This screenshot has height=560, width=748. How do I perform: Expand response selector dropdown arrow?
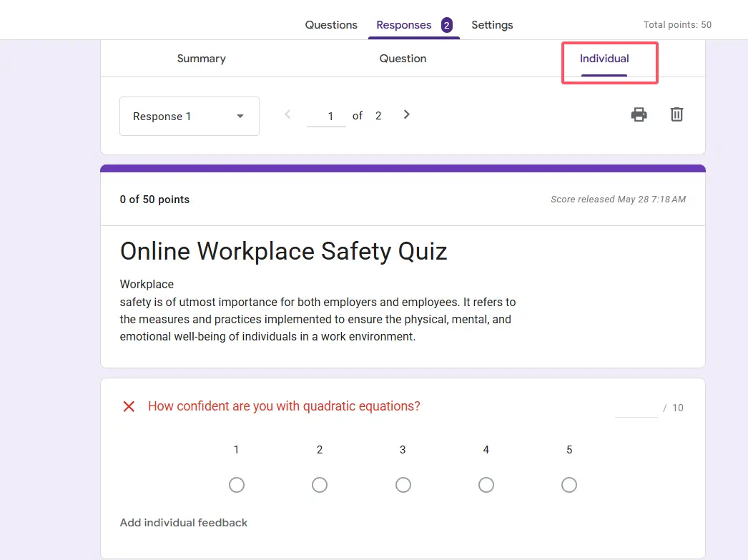(240, 117)
